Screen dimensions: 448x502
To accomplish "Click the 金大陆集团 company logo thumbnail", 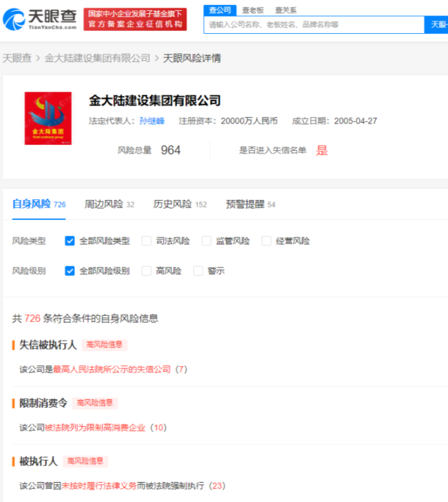I will point(48,118).
